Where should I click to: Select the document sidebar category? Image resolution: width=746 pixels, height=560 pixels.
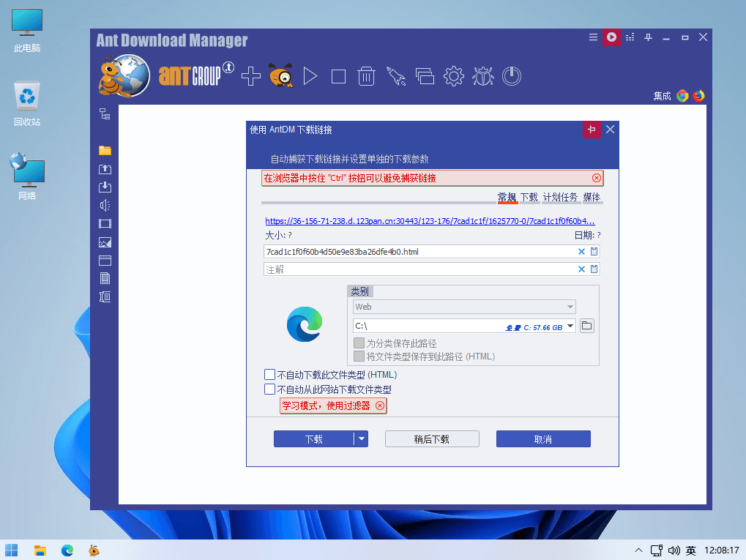[x=105, y=278]
